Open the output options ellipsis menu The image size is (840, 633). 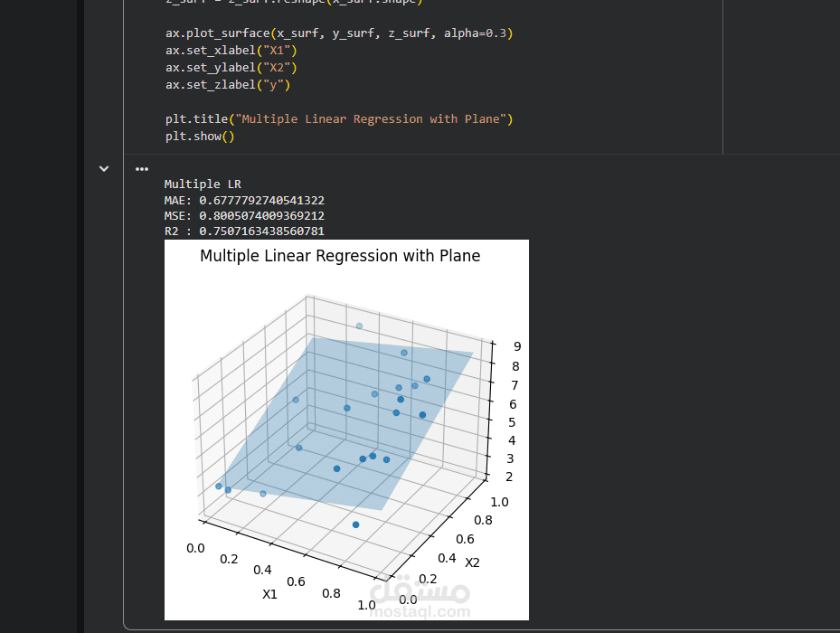(141, 168)
